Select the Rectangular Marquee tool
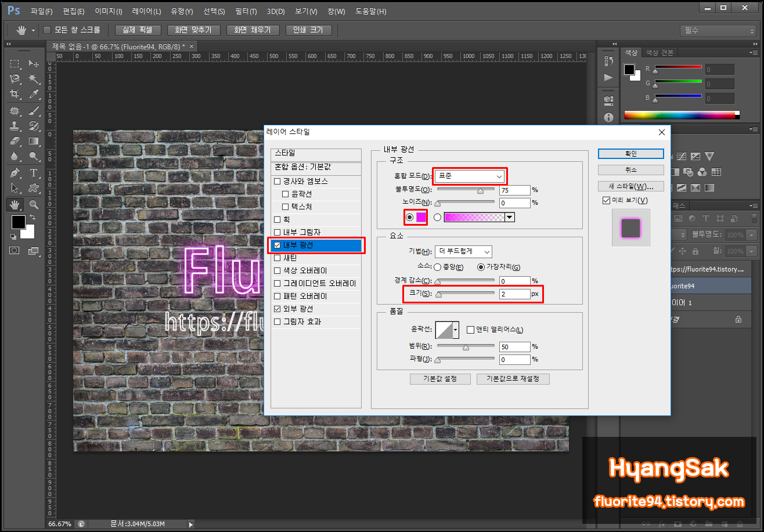This screenshot has width=764, height=532. (x=15, y=63)
